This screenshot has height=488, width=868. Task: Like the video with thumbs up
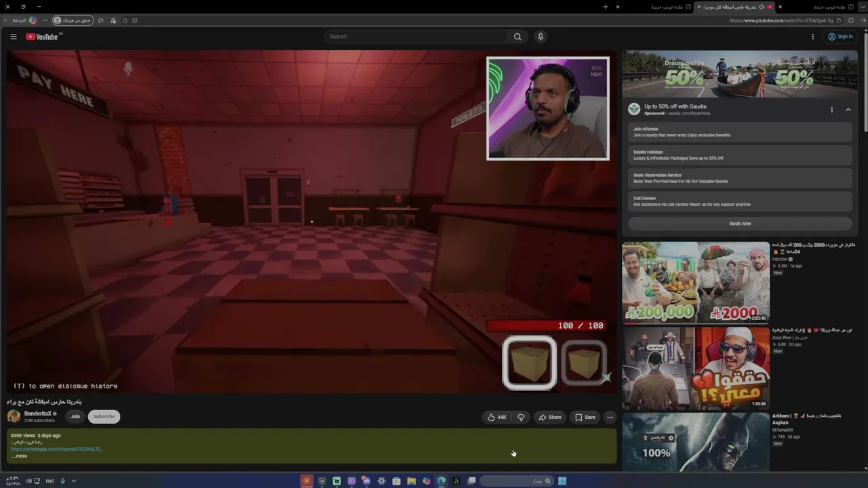pyautogui.click(x=496, y=417)
